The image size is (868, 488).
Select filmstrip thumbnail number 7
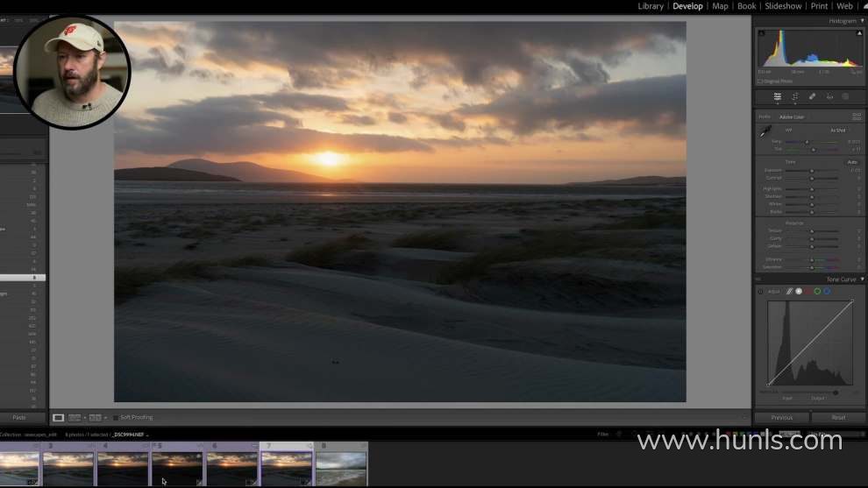point(286,468)
